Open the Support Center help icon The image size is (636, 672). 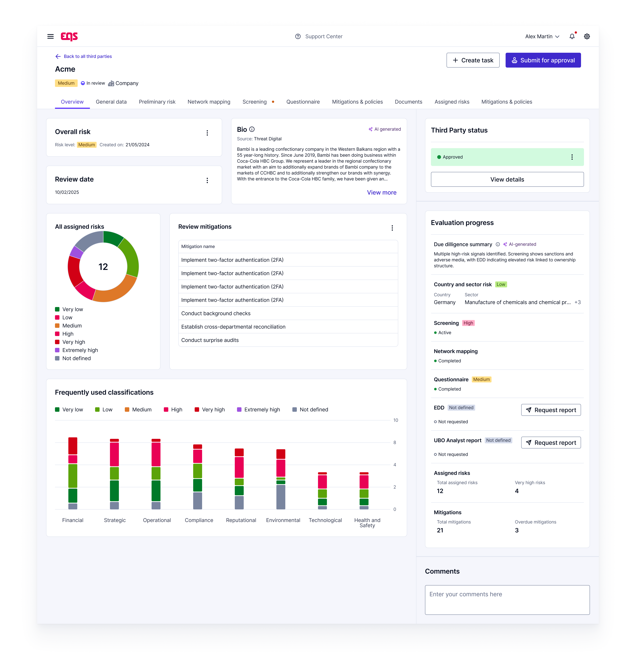pos(298,36)
